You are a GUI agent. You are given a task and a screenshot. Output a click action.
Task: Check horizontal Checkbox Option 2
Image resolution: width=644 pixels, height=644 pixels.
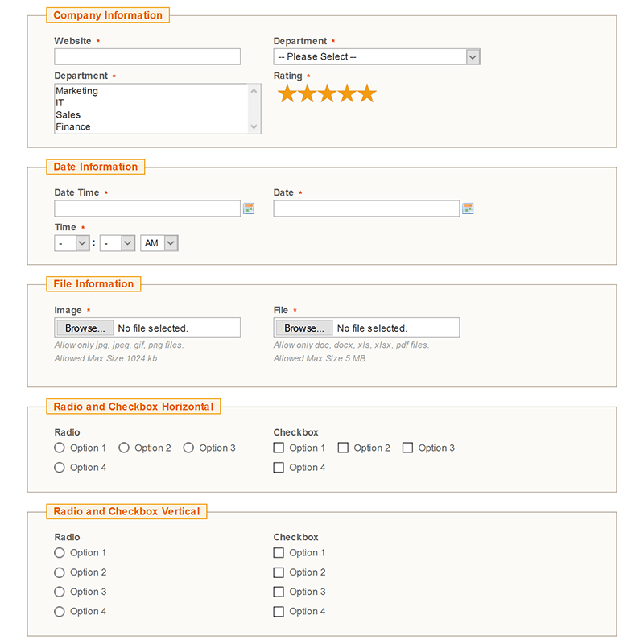coord(343,448)
